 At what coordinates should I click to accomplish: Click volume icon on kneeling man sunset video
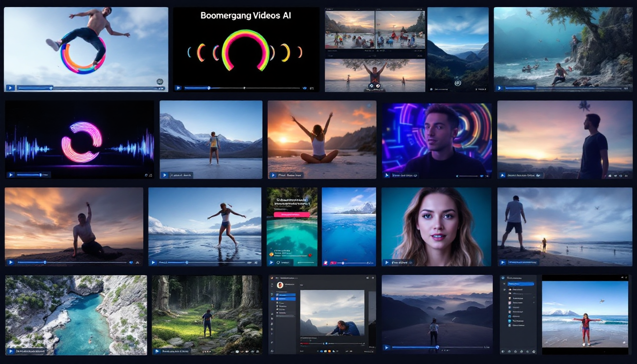(x=131, y=262)
